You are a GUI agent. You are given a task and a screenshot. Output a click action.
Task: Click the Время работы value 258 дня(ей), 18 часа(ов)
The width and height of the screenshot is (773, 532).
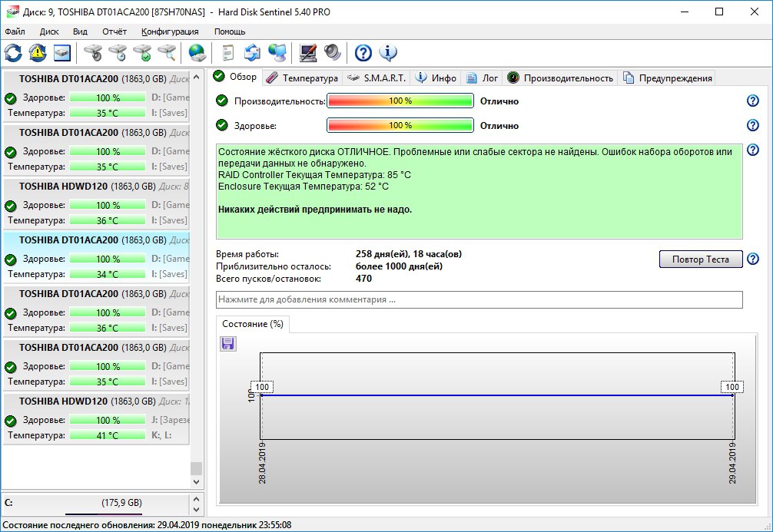(x=409, y=254)
